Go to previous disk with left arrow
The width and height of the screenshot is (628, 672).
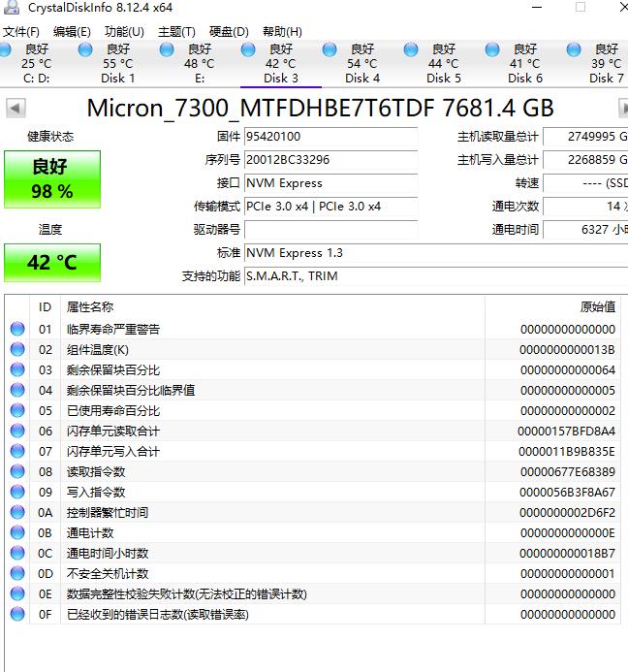click(x=16, y=108)
